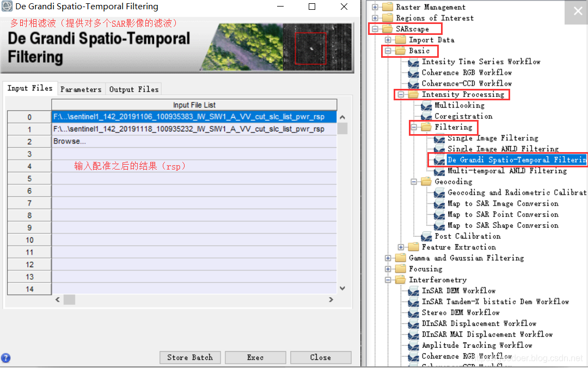Open Map to SAR Point Conversion icon

pos(439,215)
